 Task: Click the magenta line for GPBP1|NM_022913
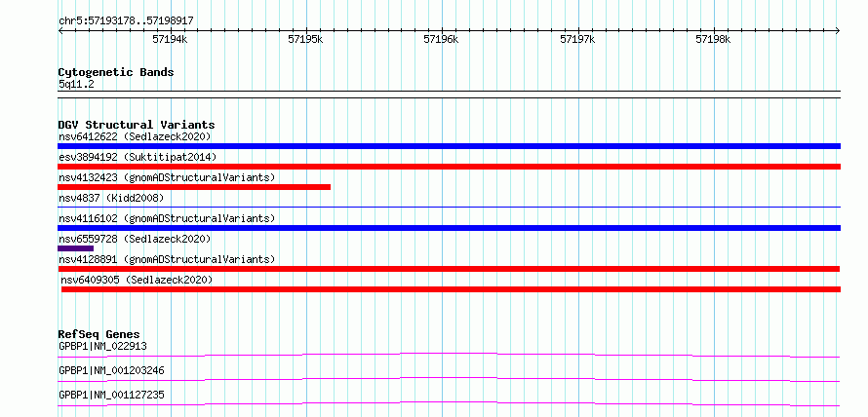coord(449,355)
